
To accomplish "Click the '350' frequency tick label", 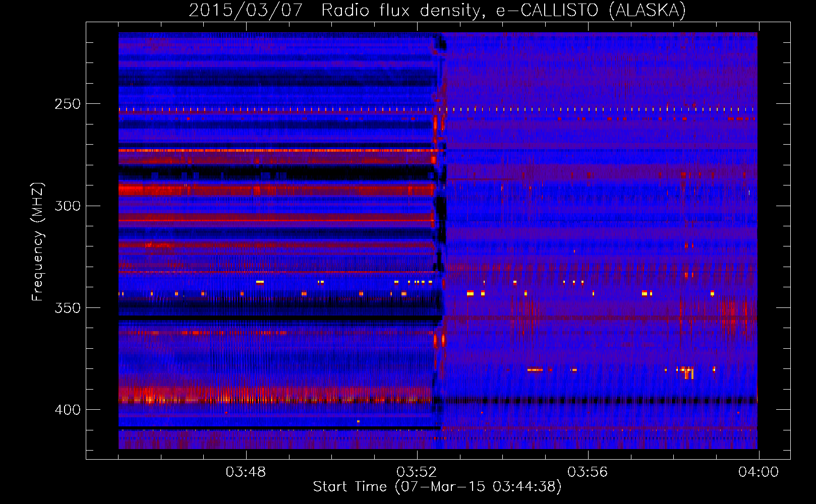I will [68, 307].
